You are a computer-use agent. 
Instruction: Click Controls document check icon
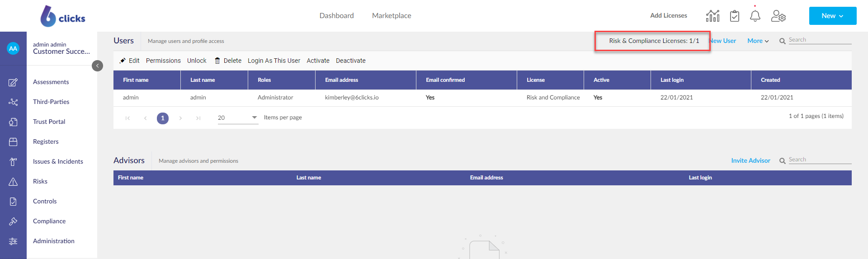pyautogui.click(x=13, y=202)
